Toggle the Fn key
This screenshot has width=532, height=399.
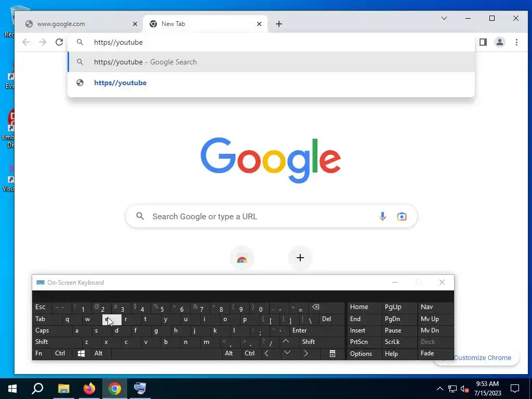click(x=42, y=353)
